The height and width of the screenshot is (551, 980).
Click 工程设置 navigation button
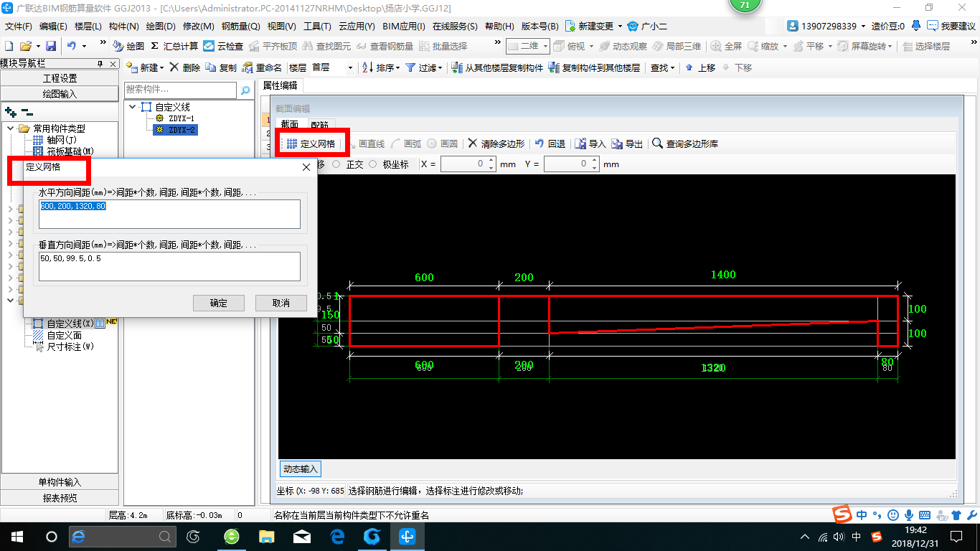pos(60,78)
